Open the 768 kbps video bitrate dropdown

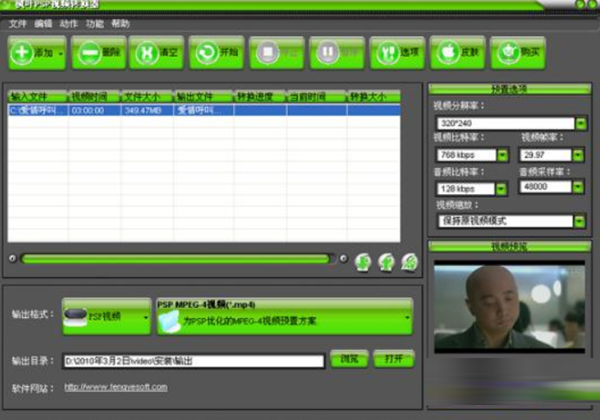(x=502, y=155)
